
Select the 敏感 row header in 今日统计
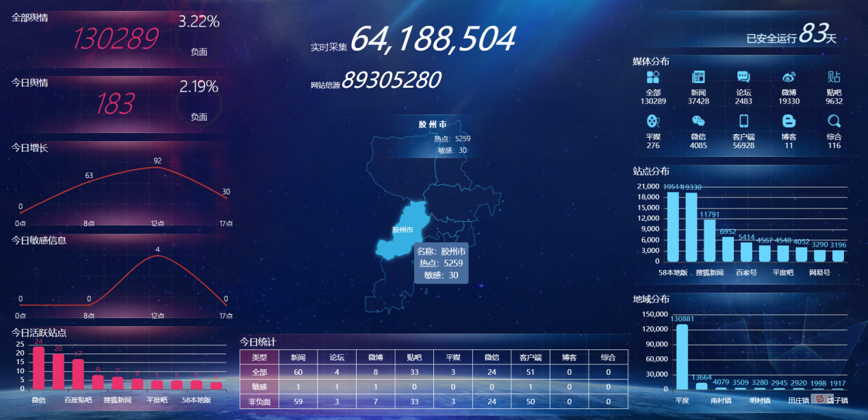[x=259, y=386]
